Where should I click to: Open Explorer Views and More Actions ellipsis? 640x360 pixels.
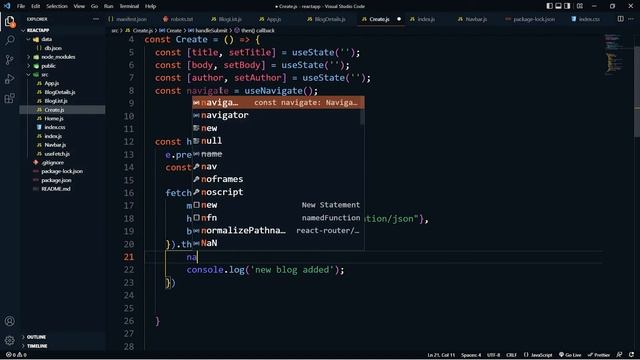click(x=96, y=19)
